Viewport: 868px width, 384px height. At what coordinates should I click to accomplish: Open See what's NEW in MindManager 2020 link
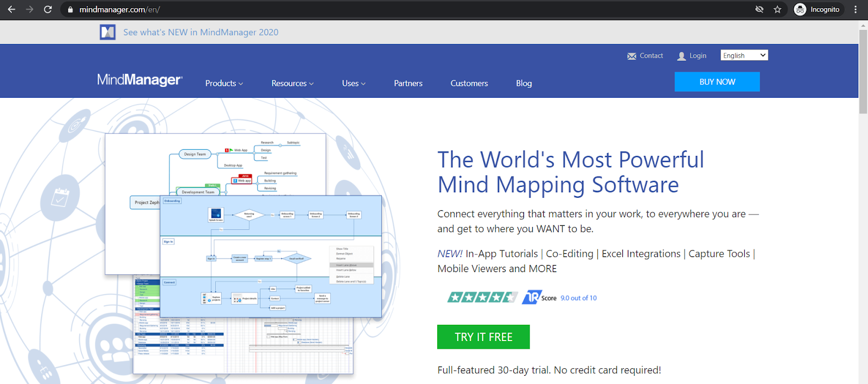[201, 32]
